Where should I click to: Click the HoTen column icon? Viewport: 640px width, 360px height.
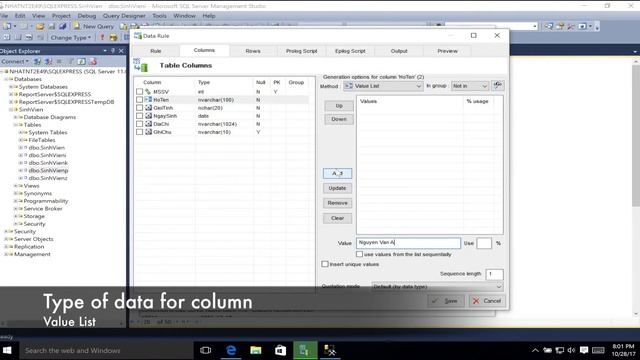(x=148, y=100)
